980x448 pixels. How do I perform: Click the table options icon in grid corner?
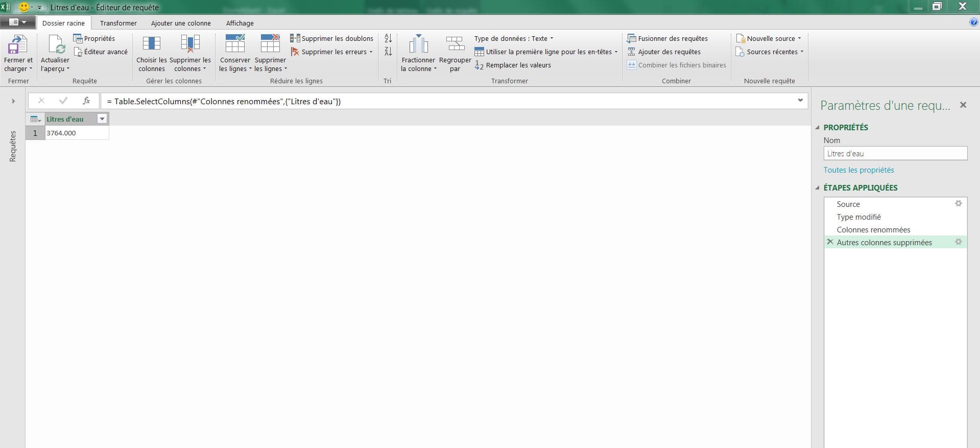point(35,119)
